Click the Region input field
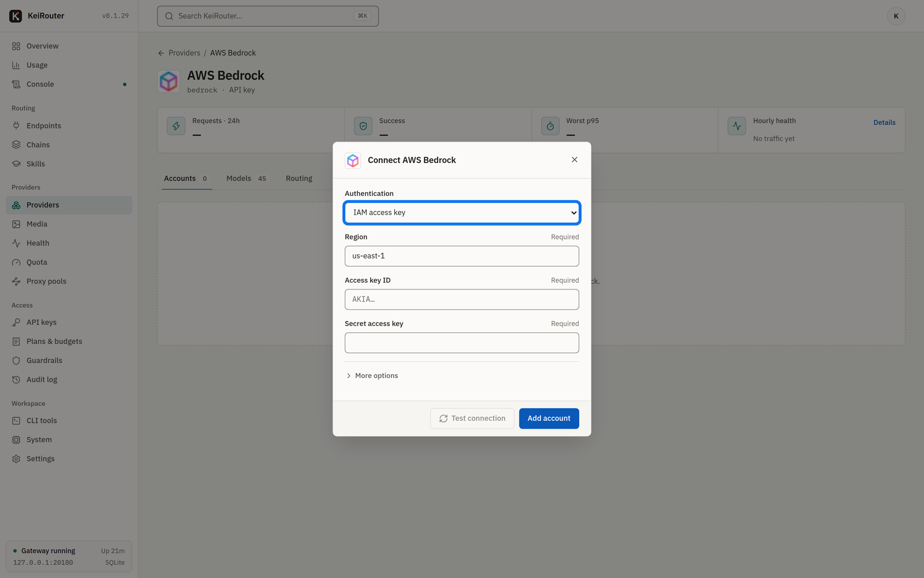924x578 pixels. coord(462,256)
